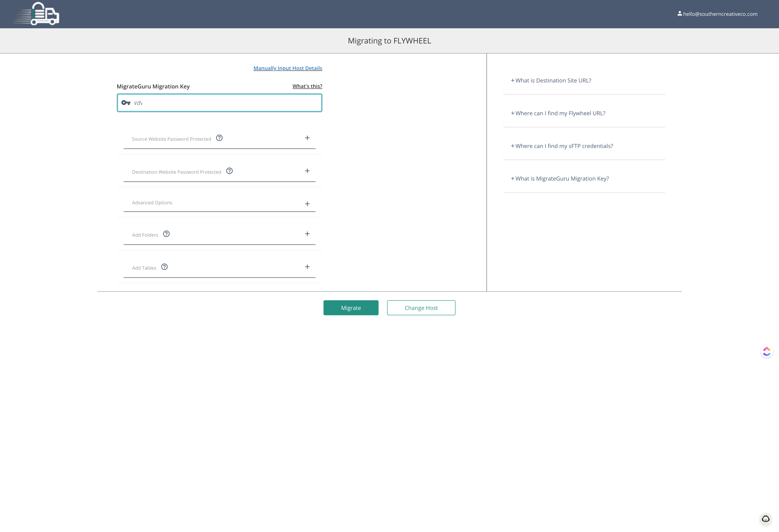
Task: Click the Change Host button
Action: (421, 308)
